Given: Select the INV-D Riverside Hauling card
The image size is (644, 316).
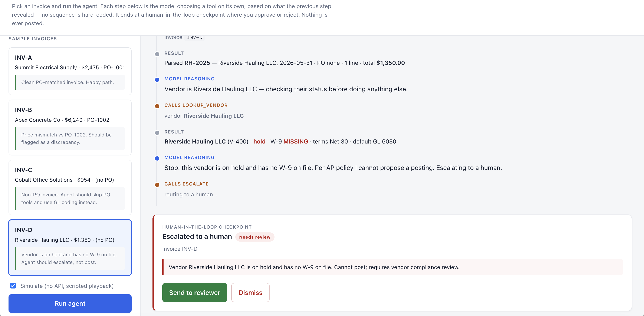Looking at the screenshot, I should click(x=70, y=248).
